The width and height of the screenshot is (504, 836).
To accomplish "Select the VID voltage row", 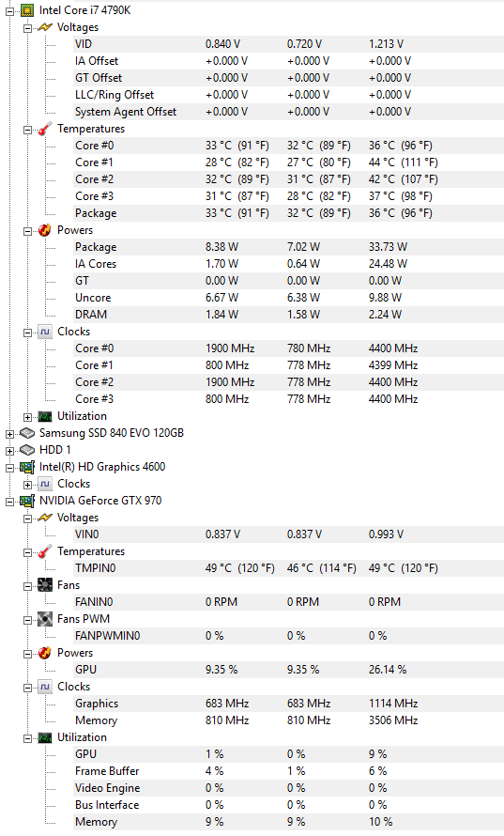I will coord(288,44).
